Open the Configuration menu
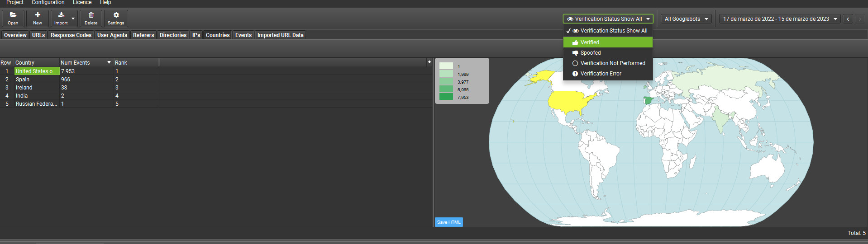Viewport: 868px width, 244px height. click(x=48, y=3)
